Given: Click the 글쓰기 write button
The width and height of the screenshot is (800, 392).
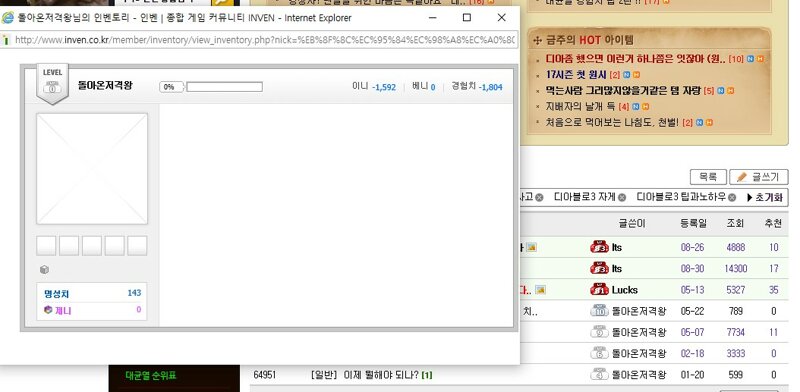Looking at the screenshot, I should tap(759, 177).
